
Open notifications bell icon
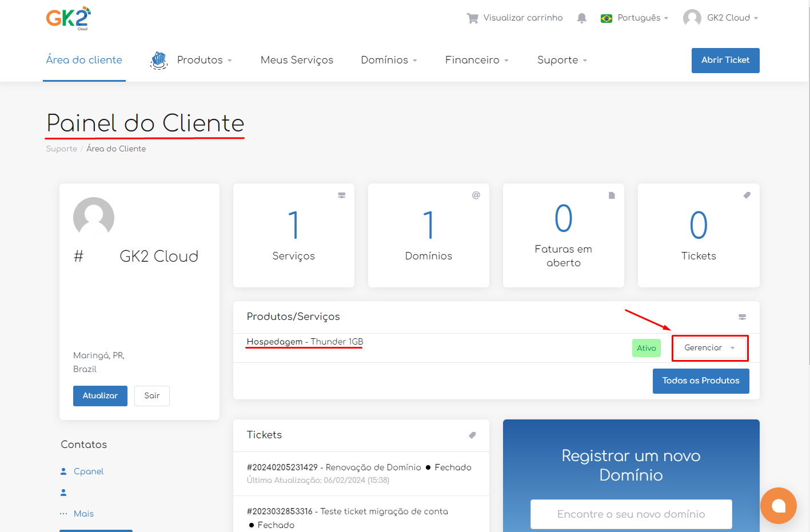tap(581, 18)
